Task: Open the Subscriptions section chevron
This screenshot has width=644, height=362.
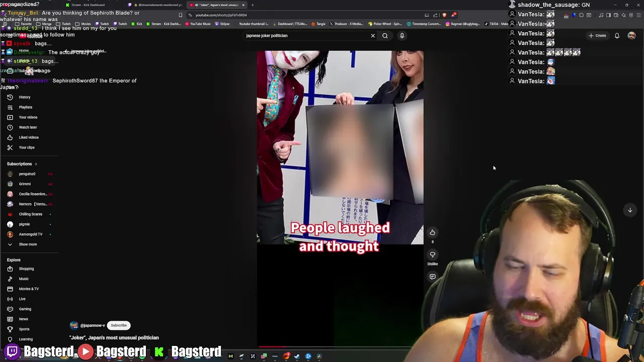Action: pos(36,164)
